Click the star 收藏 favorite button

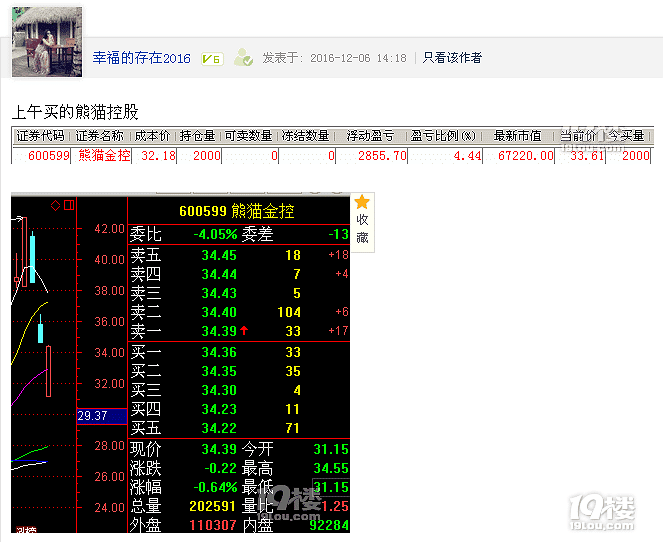362,222
